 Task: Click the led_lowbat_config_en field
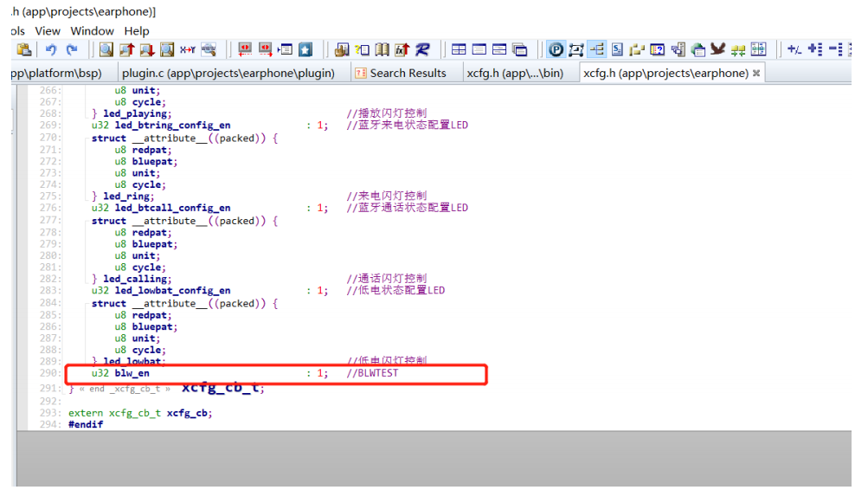pyautogui.click(x=173, y=291)
